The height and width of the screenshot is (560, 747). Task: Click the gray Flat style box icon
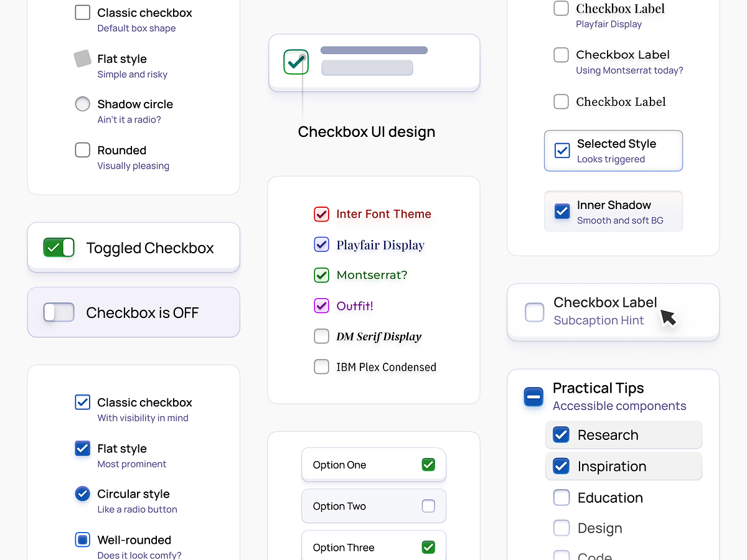coord(82,58)
